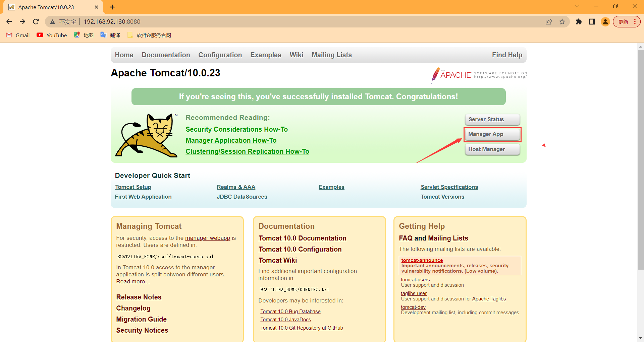644x342 pixels.
Task: Open Mailing Lists in navigation bar
Action: pyautogui.click(x=332, y=55)
